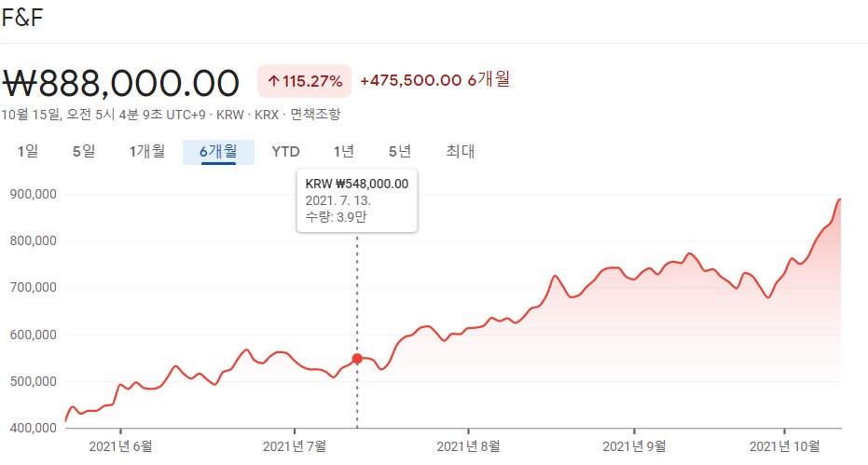Click the 900,000 y-axis label
The height and width of the screenshot is (465, 868).
[33, 194]
